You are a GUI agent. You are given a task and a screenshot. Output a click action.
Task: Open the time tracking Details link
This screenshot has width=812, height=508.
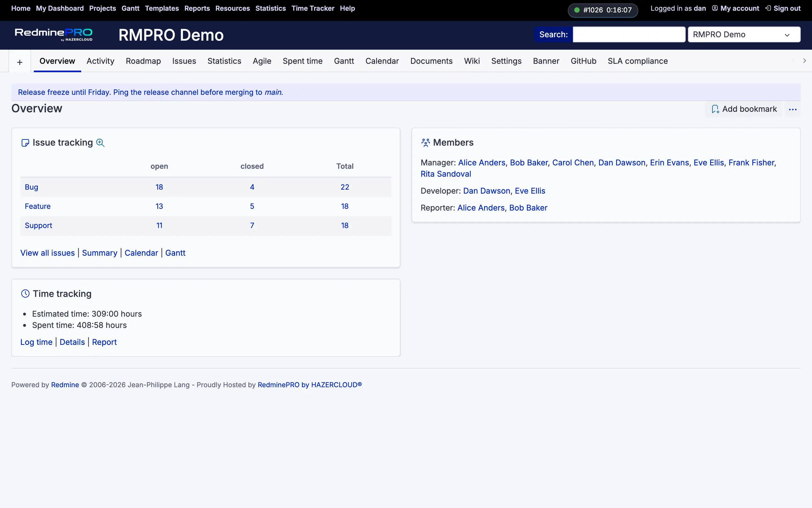pyautogui.click(x=72, y=342)
